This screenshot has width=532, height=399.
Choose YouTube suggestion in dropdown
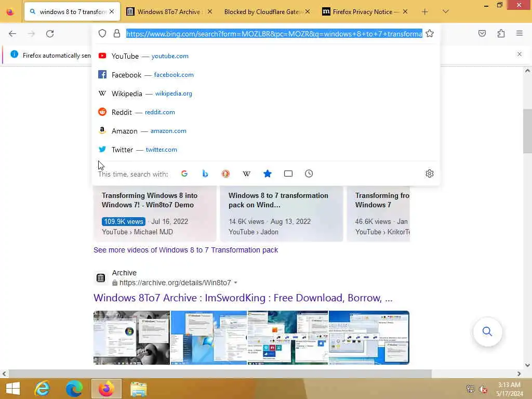click(265, 56)
